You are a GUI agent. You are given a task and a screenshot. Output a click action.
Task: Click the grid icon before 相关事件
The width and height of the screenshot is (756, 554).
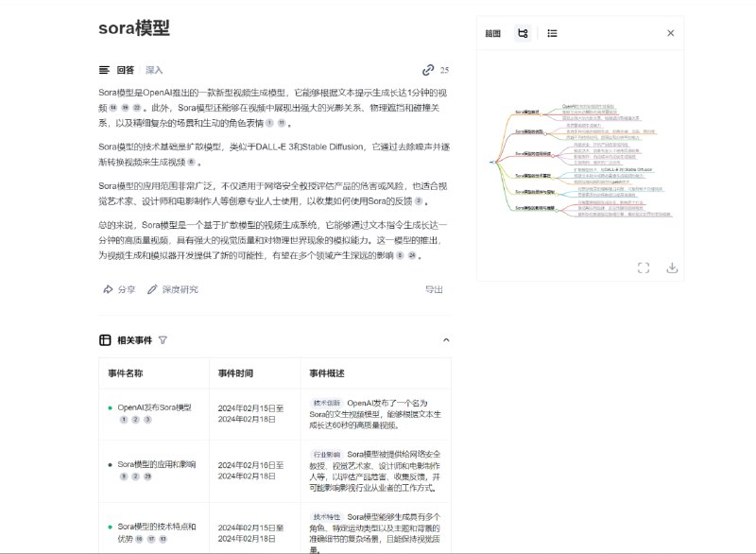(x=107, y=340)
